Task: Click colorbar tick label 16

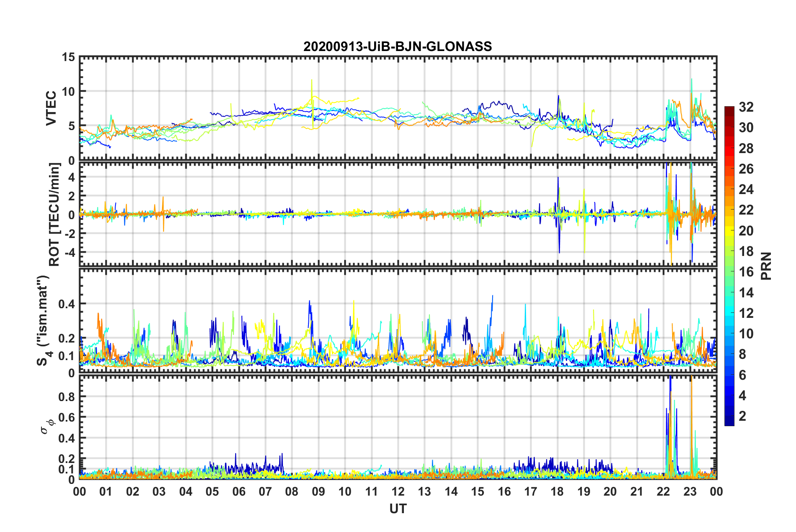Action: [x=746, y=272]
